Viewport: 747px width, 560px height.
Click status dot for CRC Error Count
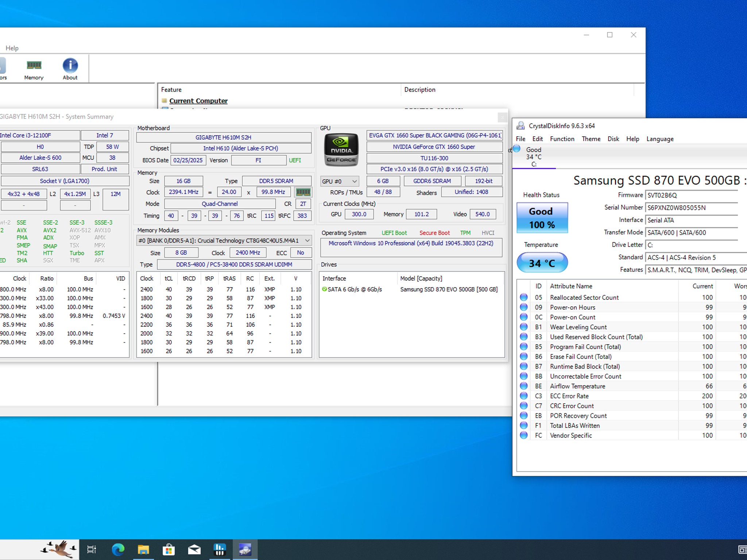coord(524,405)
